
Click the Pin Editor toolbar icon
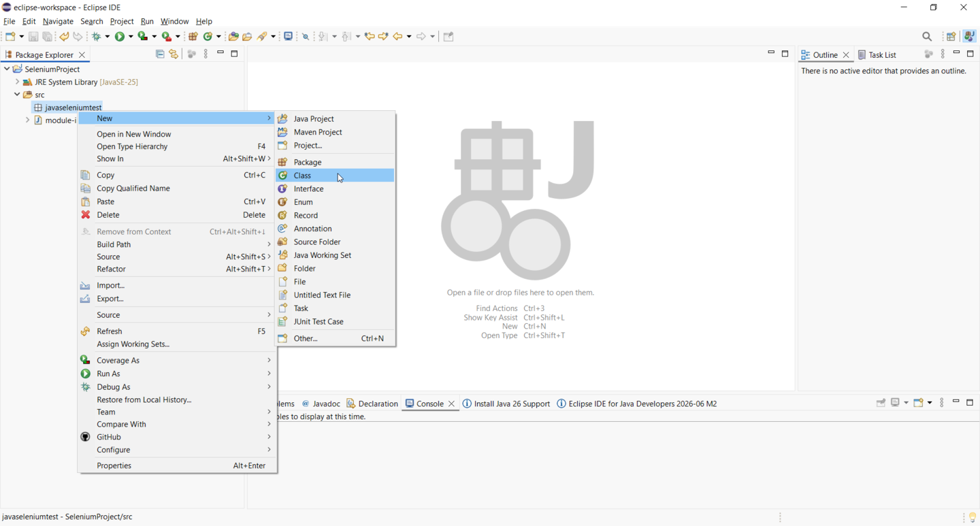(448, 37)
